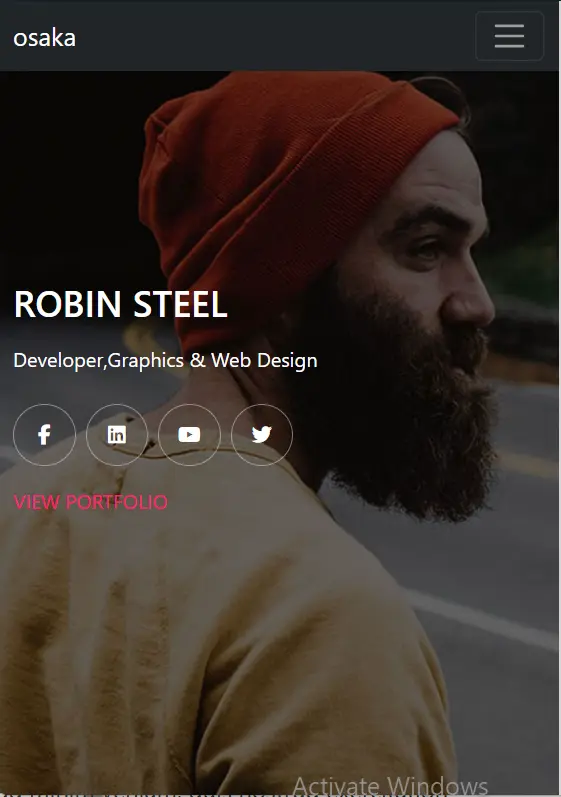
Task: Click the yellow shirt in hero image
Action: [x=203, y=635]
